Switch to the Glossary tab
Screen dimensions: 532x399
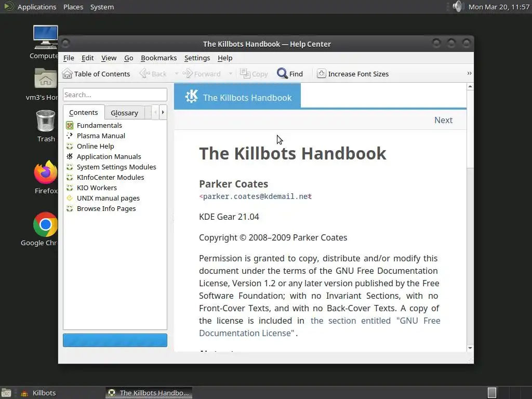(x=124, y=113)
